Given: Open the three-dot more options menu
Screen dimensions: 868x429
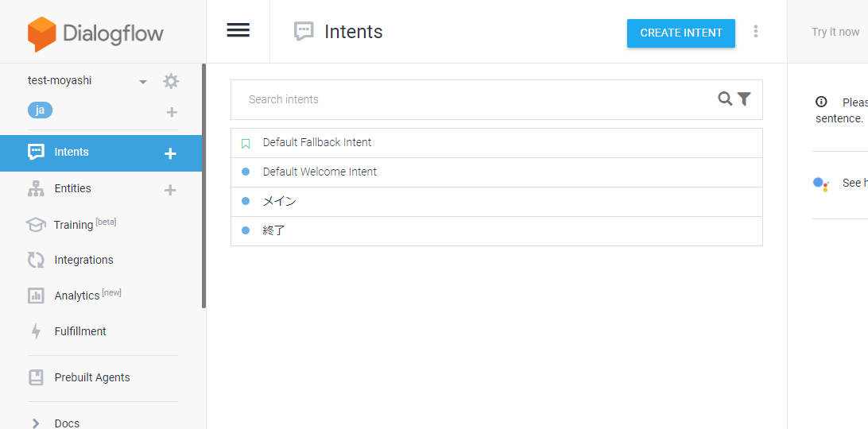Looking at the screenshot, I should 756,32.
